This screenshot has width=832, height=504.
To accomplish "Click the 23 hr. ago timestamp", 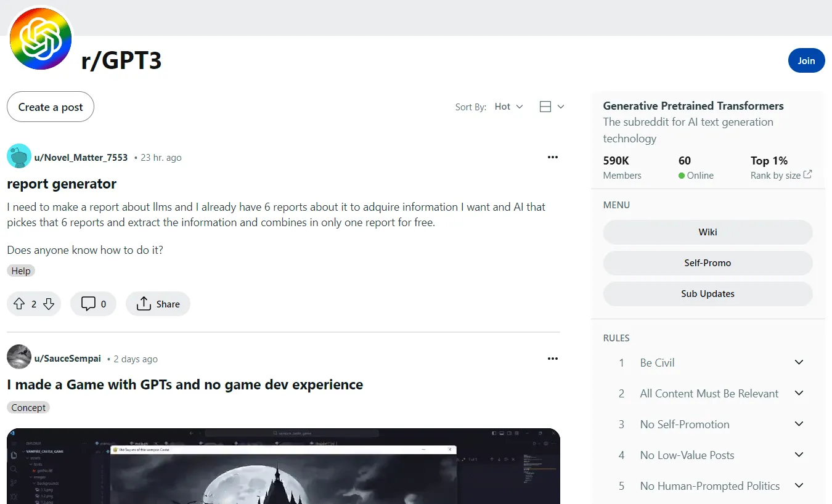I will click(x=161, y=157).
